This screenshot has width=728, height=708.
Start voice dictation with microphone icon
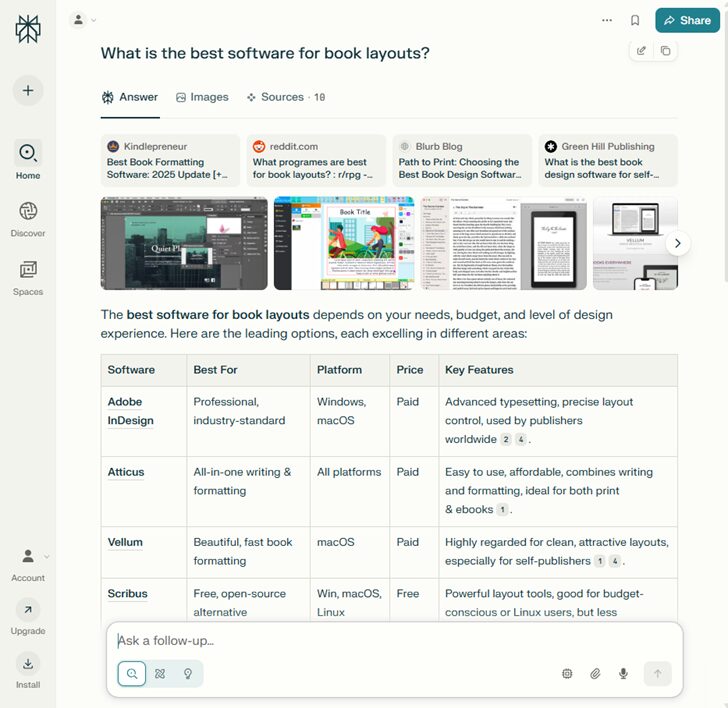coord(624,674)
